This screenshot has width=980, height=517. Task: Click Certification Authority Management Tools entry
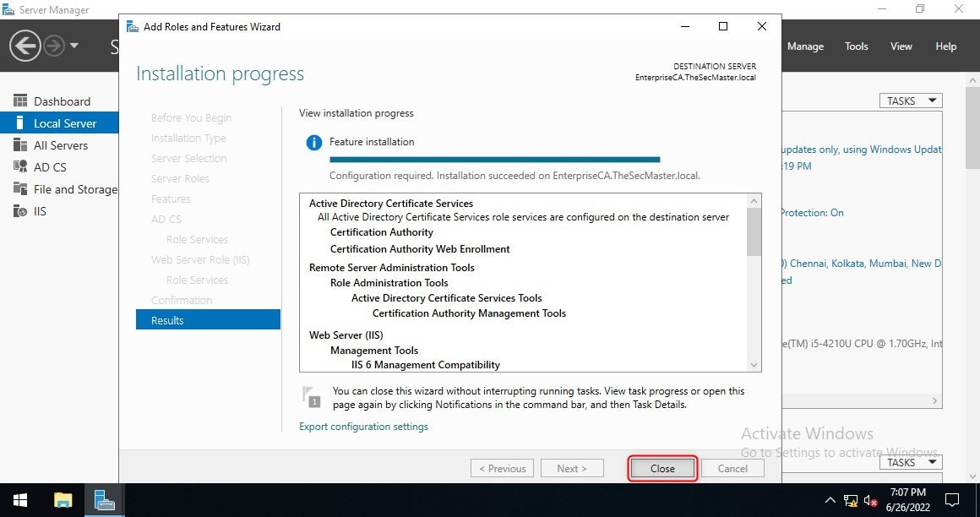pyautogui.click(x=470, y=313)
